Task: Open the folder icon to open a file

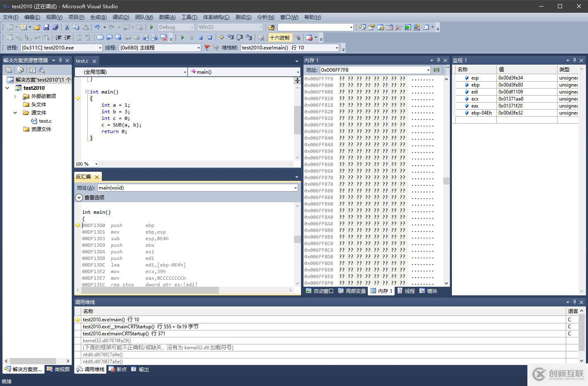Action: coord(37,27)
